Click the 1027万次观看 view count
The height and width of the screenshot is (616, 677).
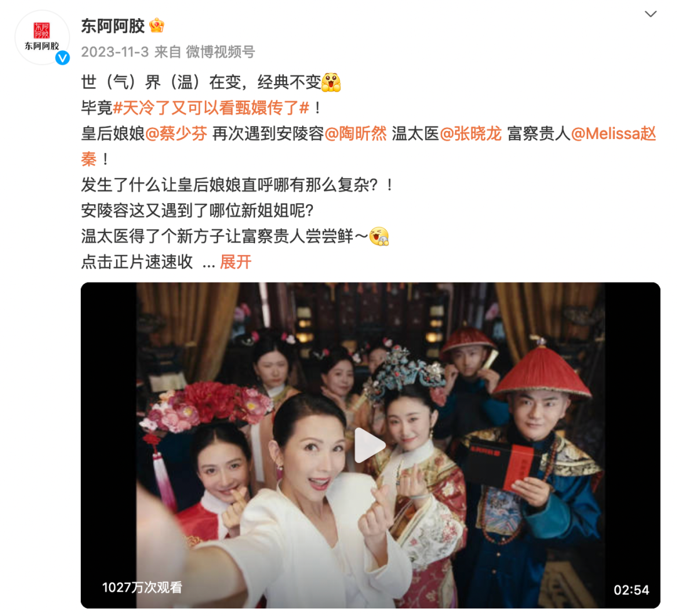click(x=142, y=587)
